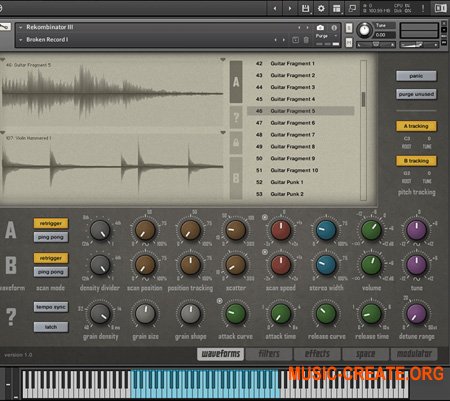Select waveform slot A button
This screenshot has width=450, height=401.
236,82
